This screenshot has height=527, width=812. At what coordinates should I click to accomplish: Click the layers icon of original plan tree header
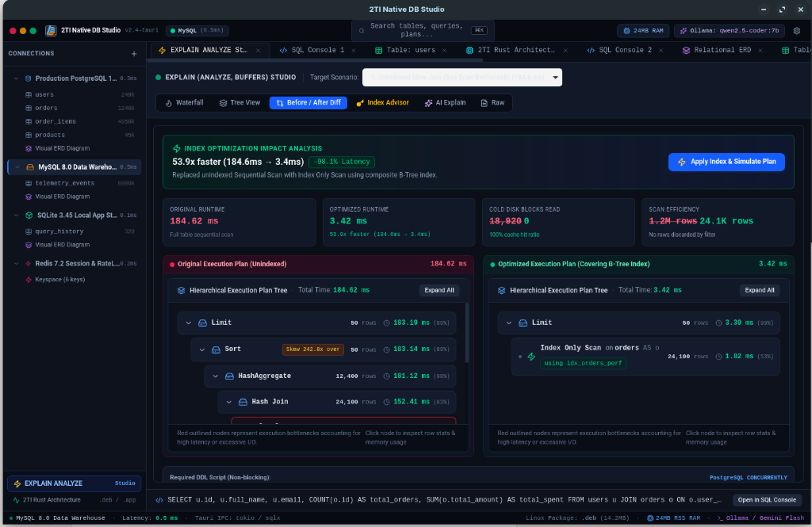point(181,290)
